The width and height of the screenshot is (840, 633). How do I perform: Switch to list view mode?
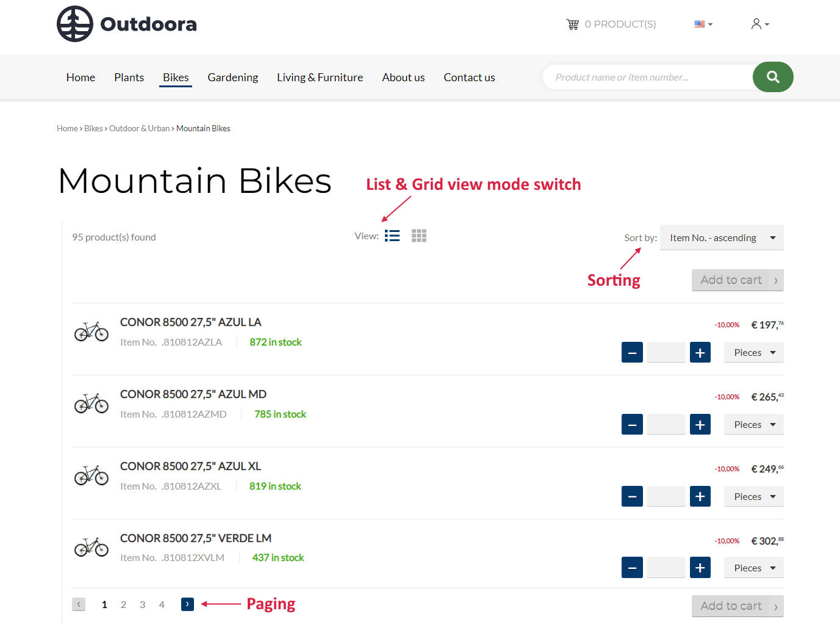point(392,235)
